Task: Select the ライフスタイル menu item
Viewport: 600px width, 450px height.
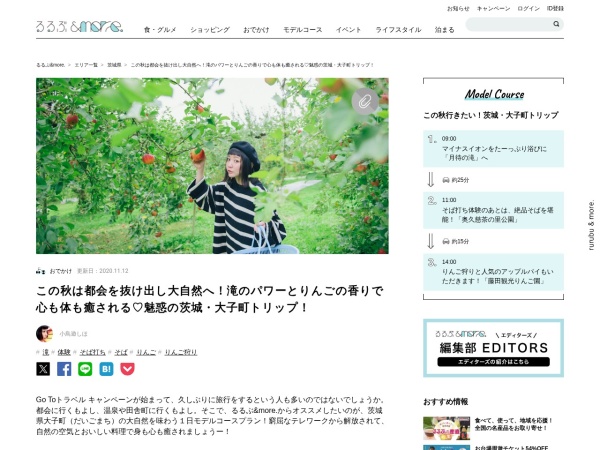Action: tap(398, 30)
